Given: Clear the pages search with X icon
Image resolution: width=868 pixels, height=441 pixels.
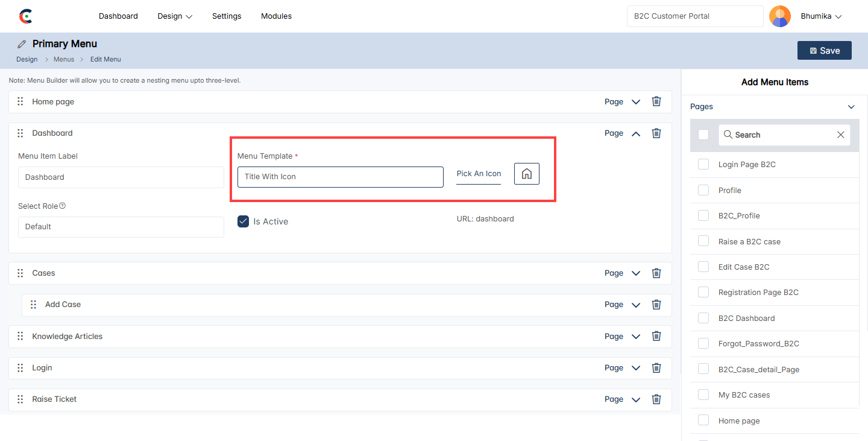Looking at the screenshot, I should point(840,135).
